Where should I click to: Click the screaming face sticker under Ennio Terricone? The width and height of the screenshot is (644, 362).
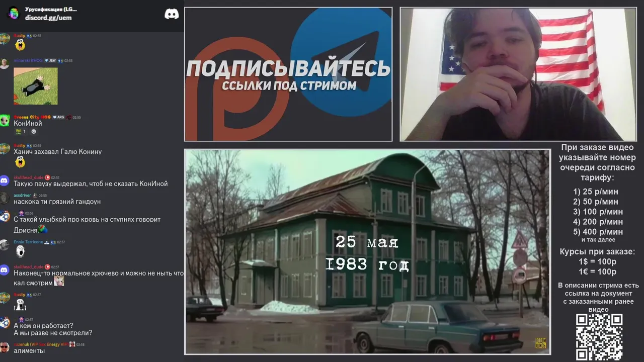(20, 251)
